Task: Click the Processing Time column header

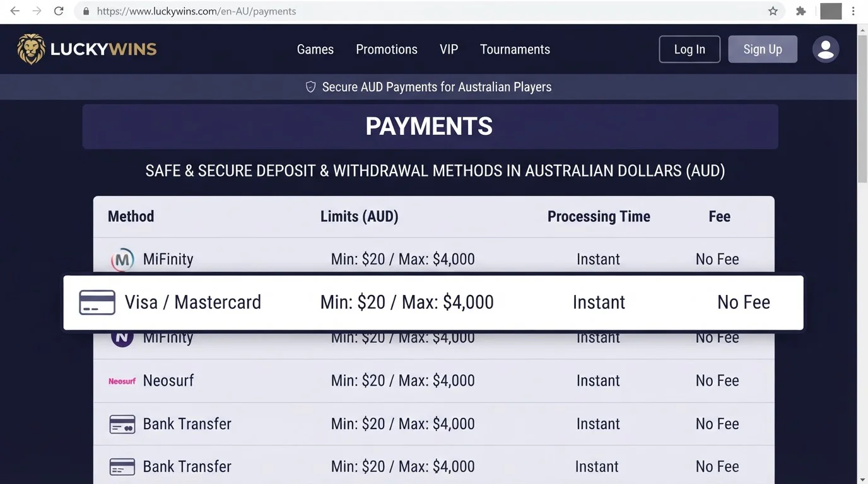Action: point(599,216)
